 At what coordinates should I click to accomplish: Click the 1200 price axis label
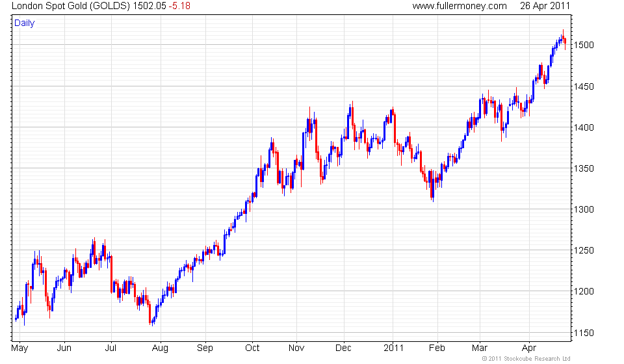click(x=584, y=291)
